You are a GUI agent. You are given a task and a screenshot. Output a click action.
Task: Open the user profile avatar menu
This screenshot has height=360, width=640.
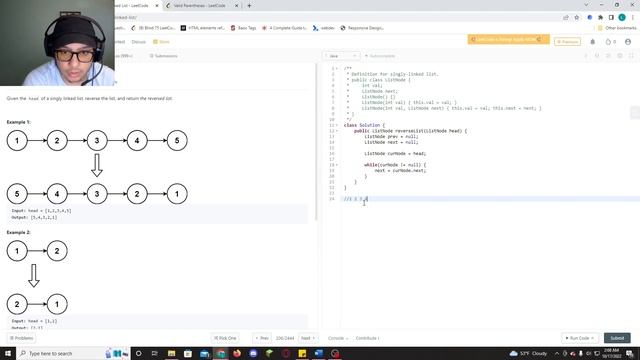[628, 42]
